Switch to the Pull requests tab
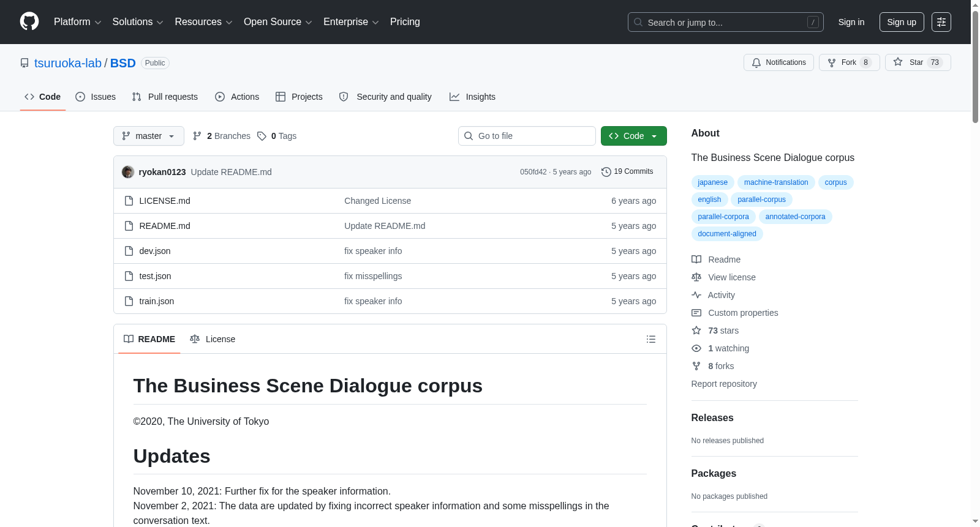Screen dimensions: 980x527 click(165, 97)
